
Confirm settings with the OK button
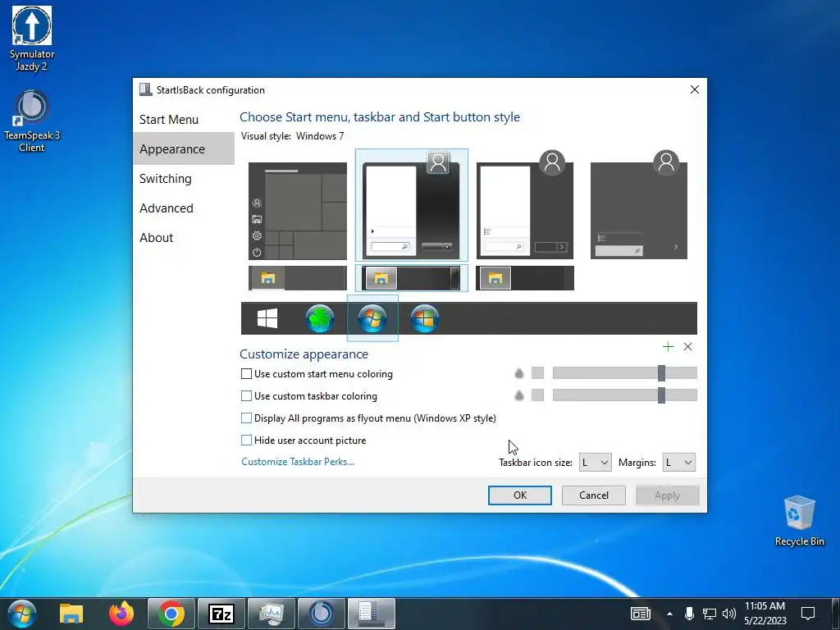519,495
